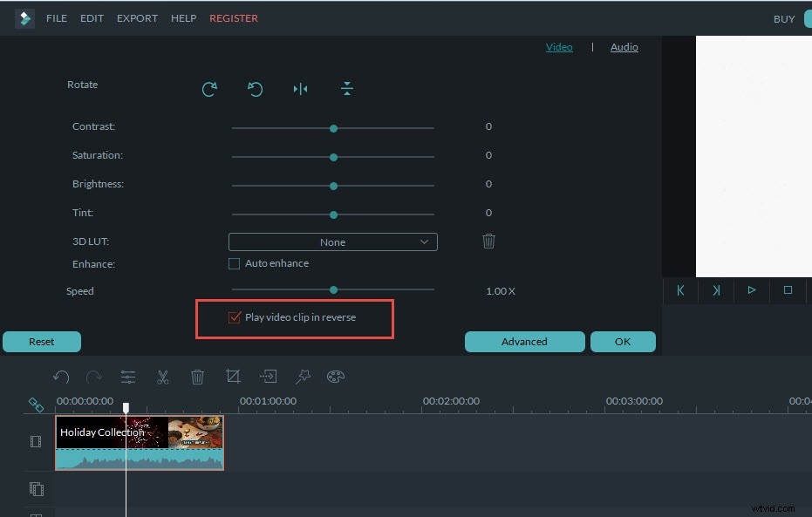The height and width of the screenshot is (517, 812).
Task: Select the magic wand power tool
Action: pos(303,377)
